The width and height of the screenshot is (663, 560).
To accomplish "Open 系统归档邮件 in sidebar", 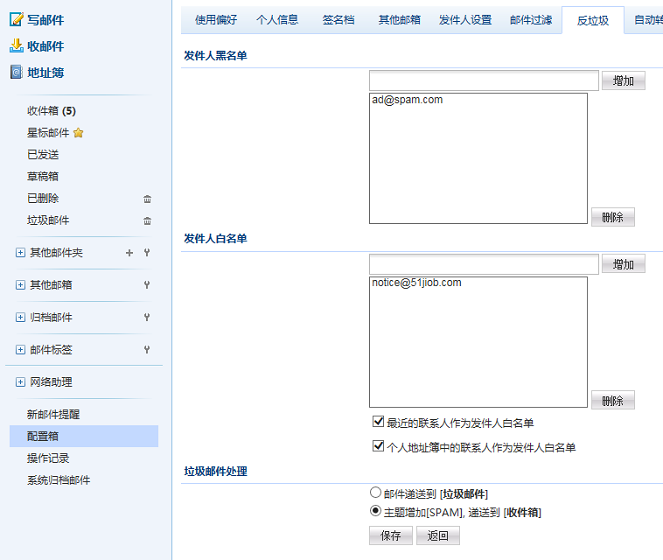I will coord(58,480).
